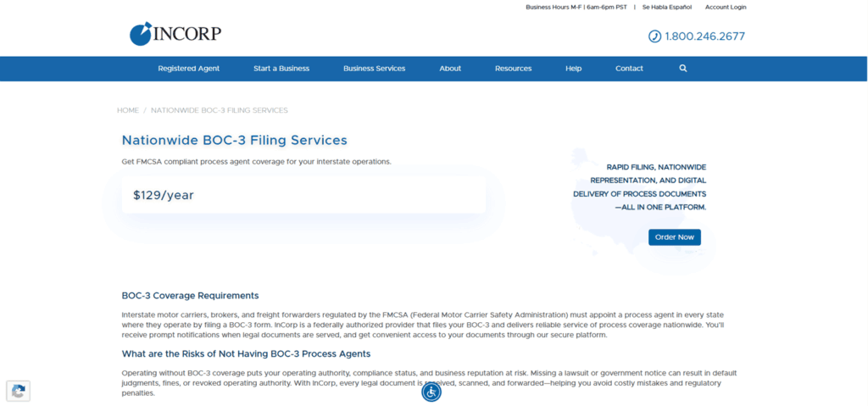Click the Order Now button
Image resolution: width=868 pixels, height=406 pixels.
(674, 237)
